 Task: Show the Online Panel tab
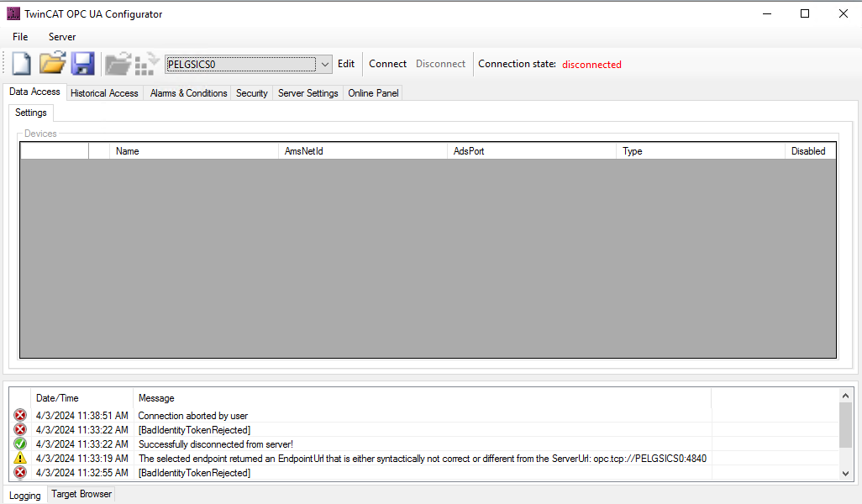(x=373, y=93)
